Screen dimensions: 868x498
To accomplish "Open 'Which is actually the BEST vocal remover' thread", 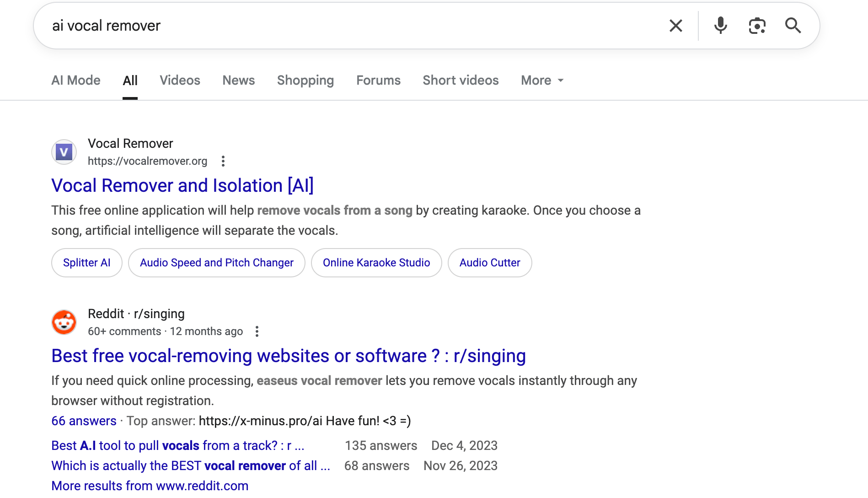I will 191,466.
